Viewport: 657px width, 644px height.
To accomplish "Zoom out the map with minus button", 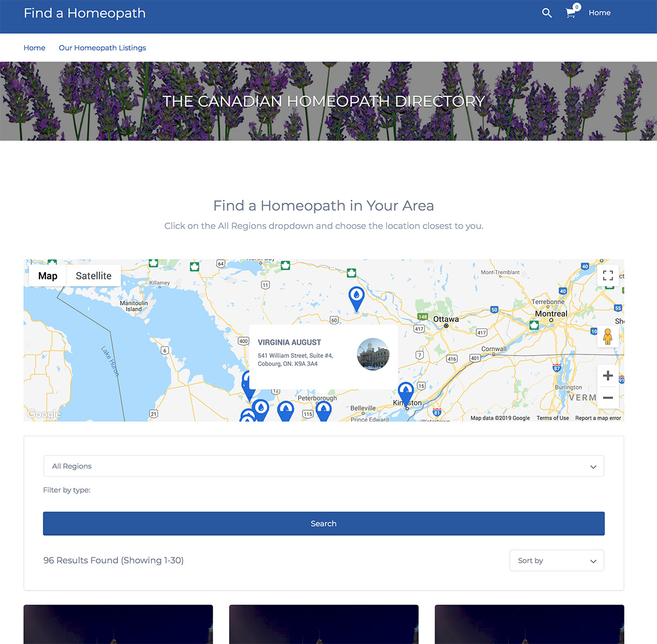I will tap(608, 398).
